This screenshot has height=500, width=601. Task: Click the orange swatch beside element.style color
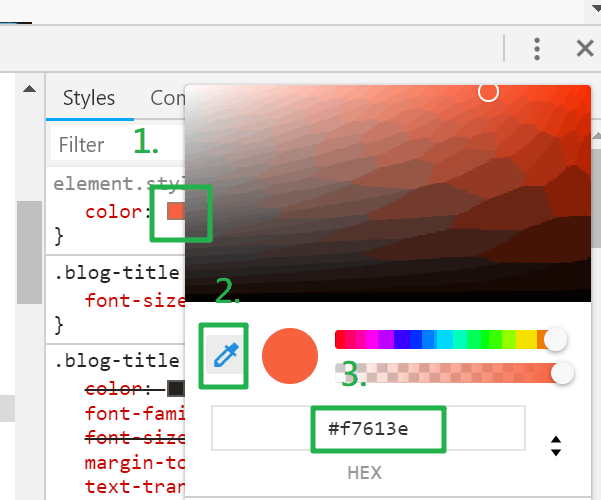[x=176, y=212]
